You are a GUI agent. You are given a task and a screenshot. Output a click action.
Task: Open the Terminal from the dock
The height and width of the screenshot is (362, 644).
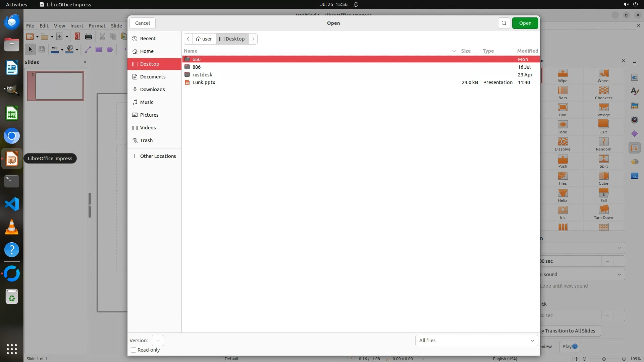tap(12, 181)
